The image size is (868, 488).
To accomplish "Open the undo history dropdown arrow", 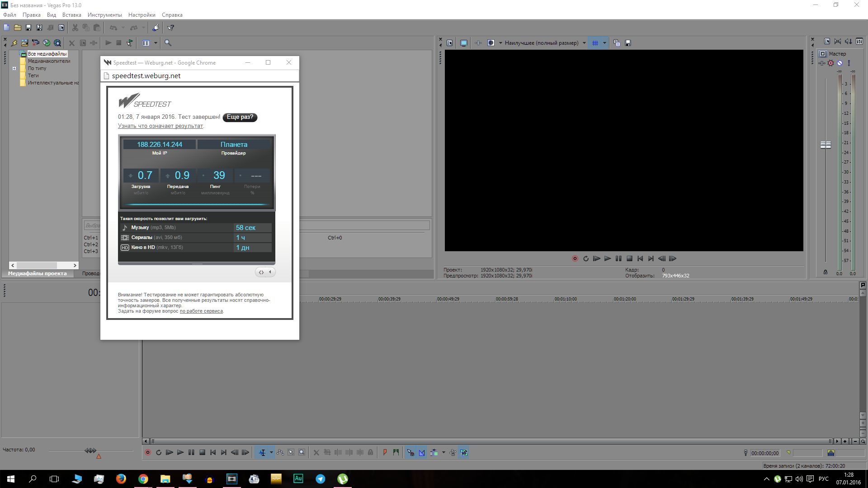I will tap(123, 28).
